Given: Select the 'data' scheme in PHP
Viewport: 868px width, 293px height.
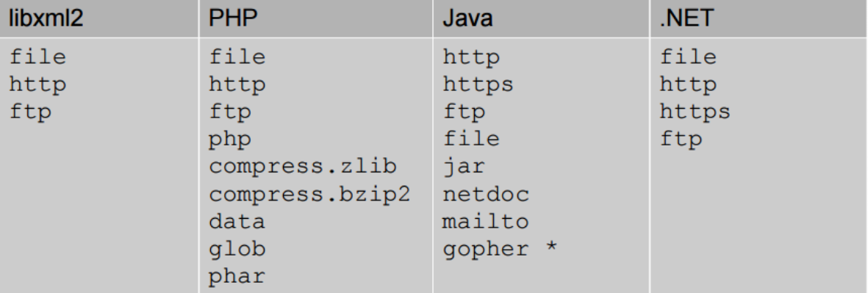Looking at the screenshot, I should 237,221.
